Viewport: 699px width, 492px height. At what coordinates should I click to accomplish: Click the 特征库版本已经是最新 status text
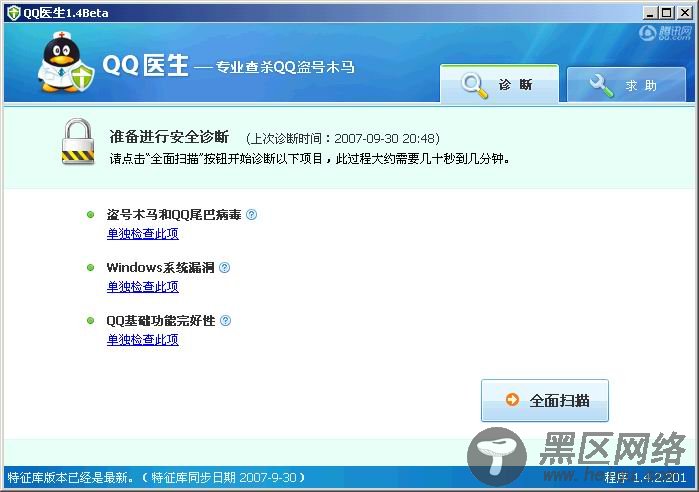70,478
